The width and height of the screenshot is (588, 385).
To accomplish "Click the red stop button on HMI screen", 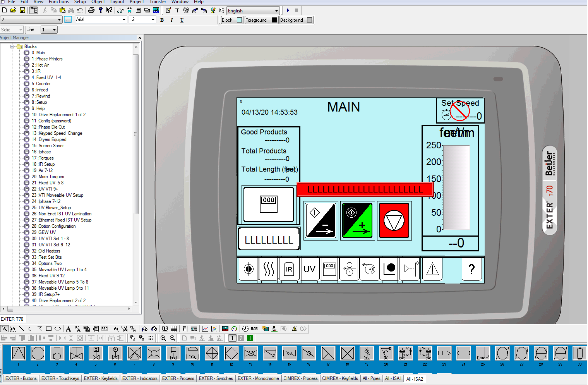I will pyautogui.click(x=394, y=221).
